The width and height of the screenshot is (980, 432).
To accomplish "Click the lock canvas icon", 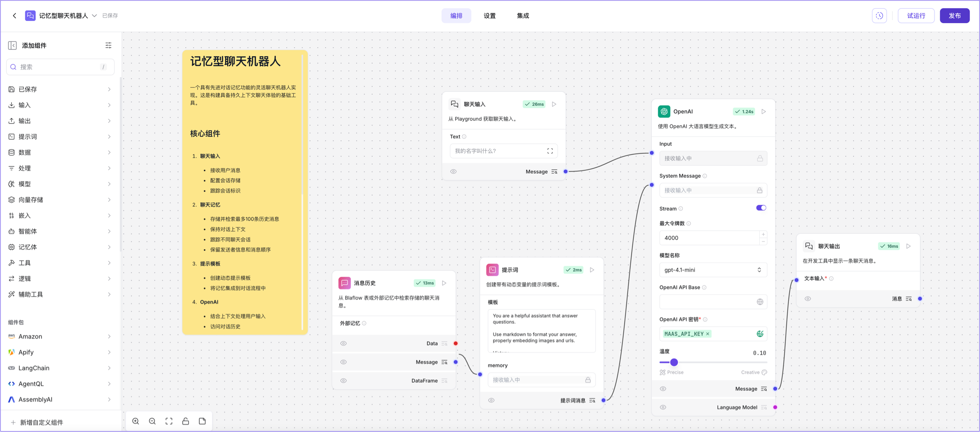I will (x=185, y=421).
